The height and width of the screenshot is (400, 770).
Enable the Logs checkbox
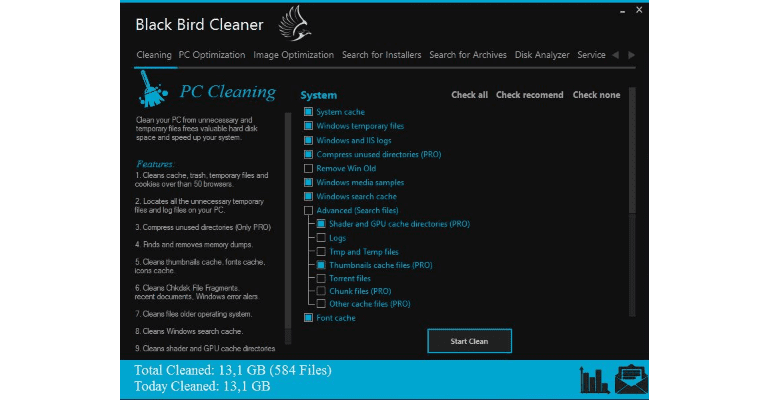pos(321,238)
